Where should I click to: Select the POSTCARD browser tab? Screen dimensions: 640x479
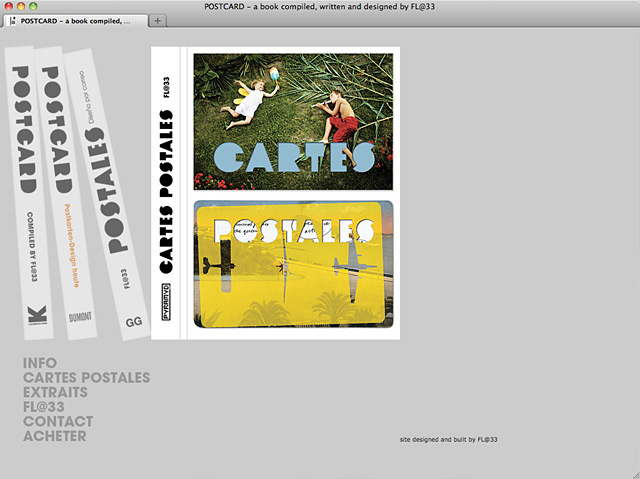[x=76, y=21]
